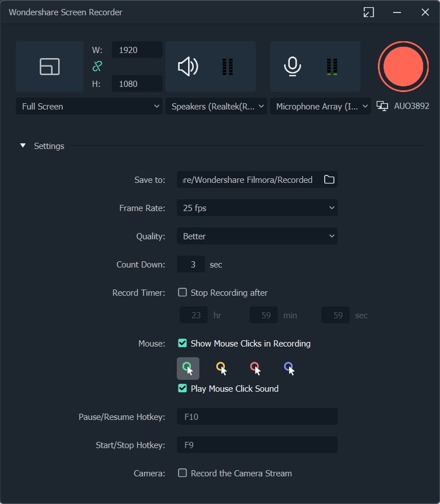
Task: Click the height field showing 1080
Action: point(137,84)
